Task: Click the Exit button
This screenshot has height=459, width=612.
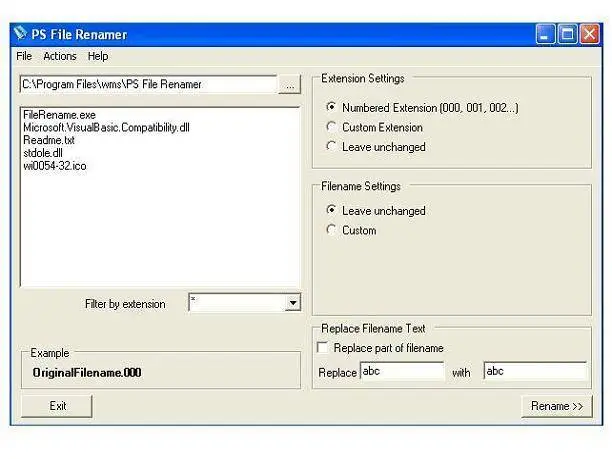Action: [x=57, y=406]
